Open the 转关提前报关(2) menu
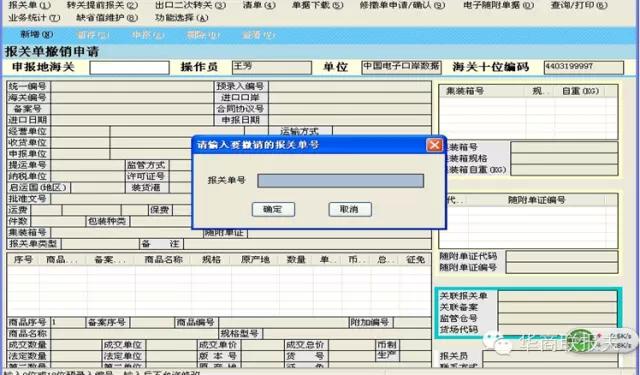Screen dimensions: 640x375 tap(102, 5)
